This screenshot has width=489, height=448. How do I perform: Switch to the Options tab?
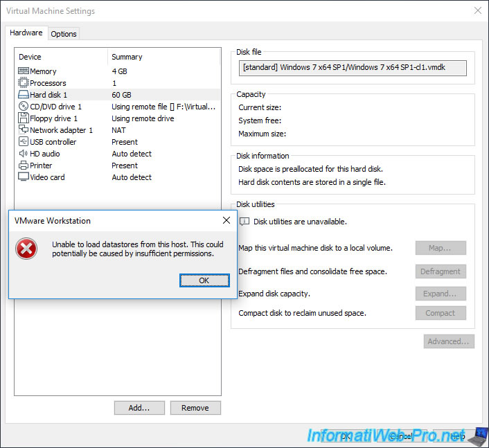click(64, 34)
